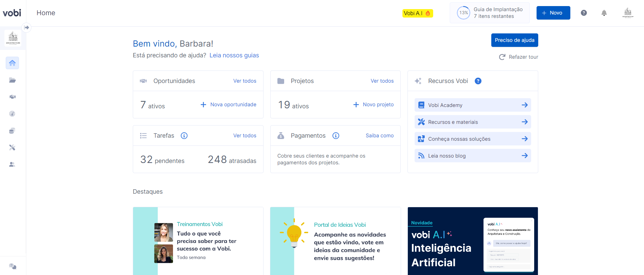Open the coins stack icon in the sidebar
Screen dimensions: 644x275
coord(12,131)
